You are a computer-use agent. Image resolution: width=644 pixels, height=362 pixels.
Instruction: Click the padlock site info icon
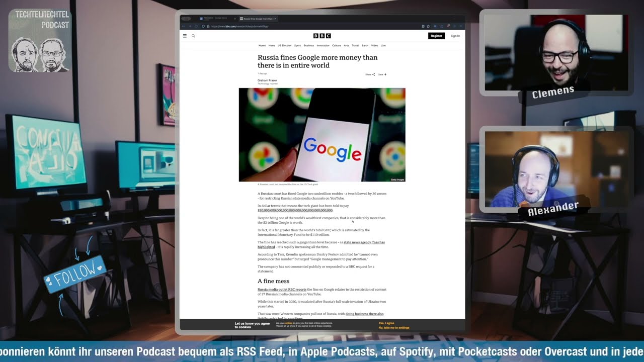(x=208, y=26)
